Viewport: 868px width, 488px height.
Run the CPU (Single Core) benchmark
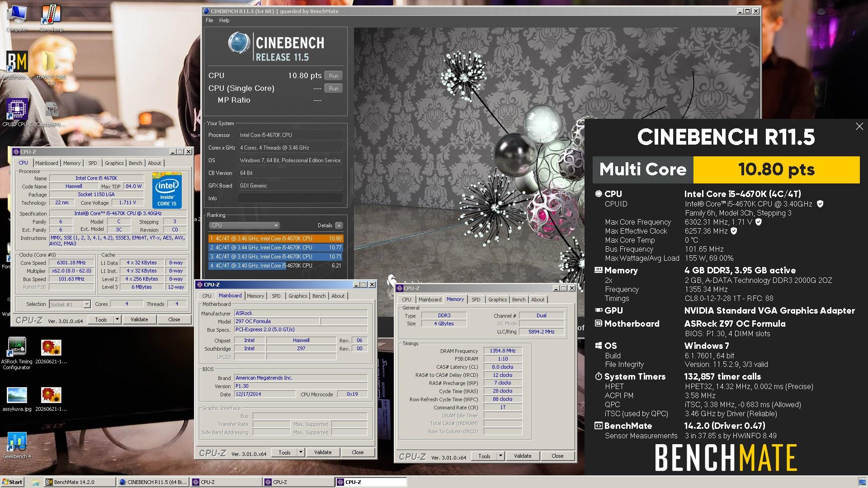point(334,89)
